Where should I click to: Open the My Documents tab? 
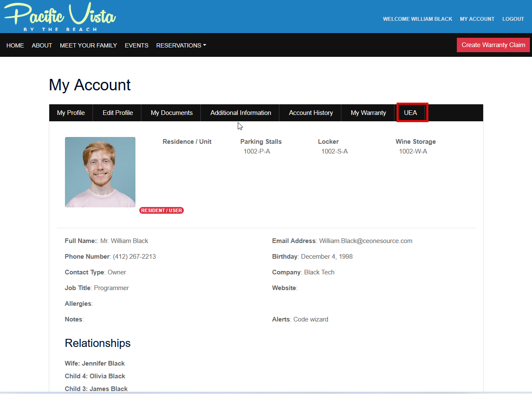[172, 113]
